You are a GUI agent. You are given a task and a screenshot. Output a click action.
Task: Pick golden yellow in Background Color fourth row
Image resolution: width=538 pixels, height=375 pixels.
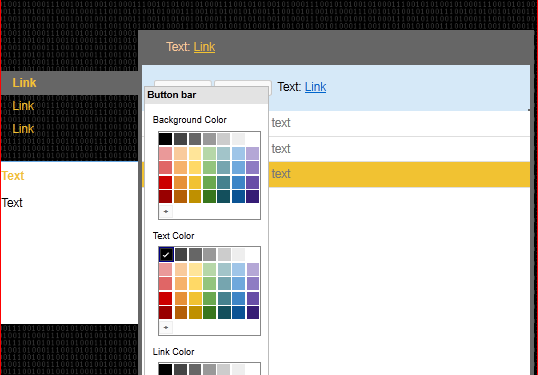195,183
